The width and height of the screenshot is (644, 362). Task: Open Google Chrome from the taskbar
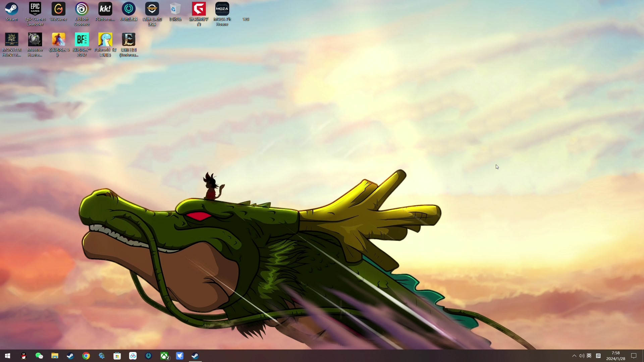[86, 356]
